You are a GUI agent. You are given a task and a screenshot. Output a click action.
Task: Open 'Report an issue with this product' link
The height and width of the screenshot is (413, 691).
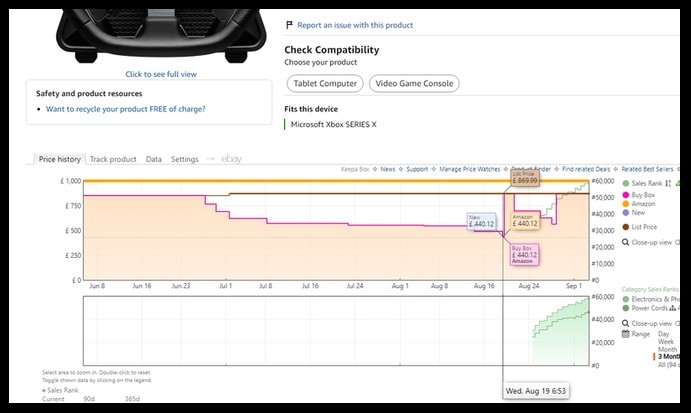[355, 25]
